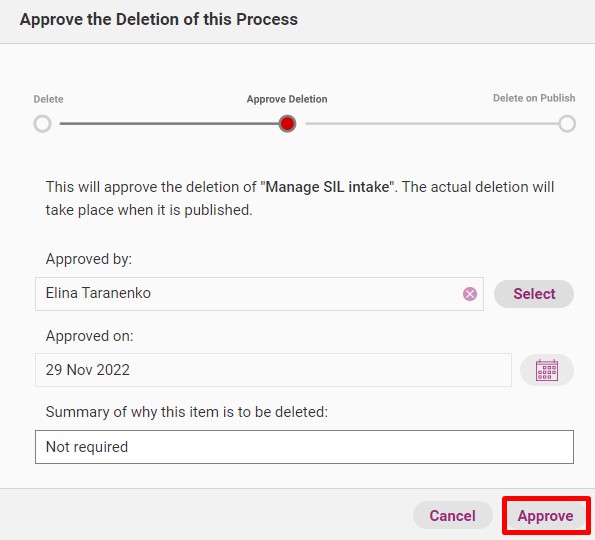Choose an approver with the Select button

click(x=534, y=294)
